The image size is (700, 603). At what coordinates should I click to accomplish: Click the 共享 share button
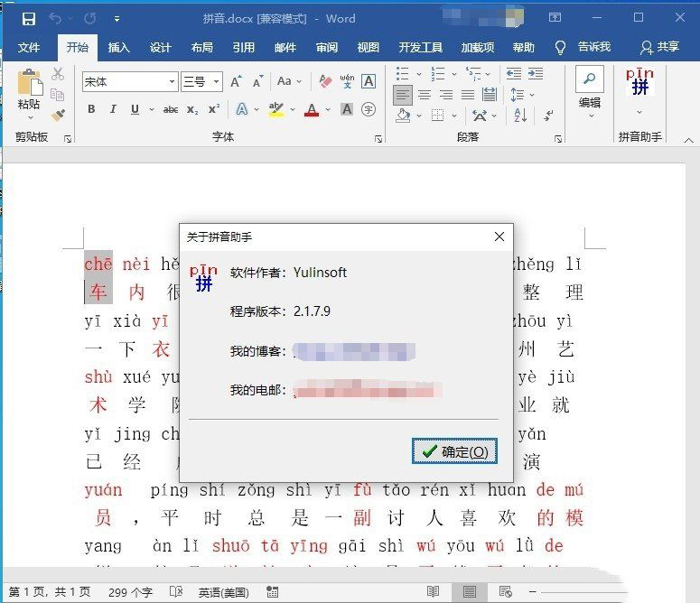pyautogui.click(x=659, y=47)
